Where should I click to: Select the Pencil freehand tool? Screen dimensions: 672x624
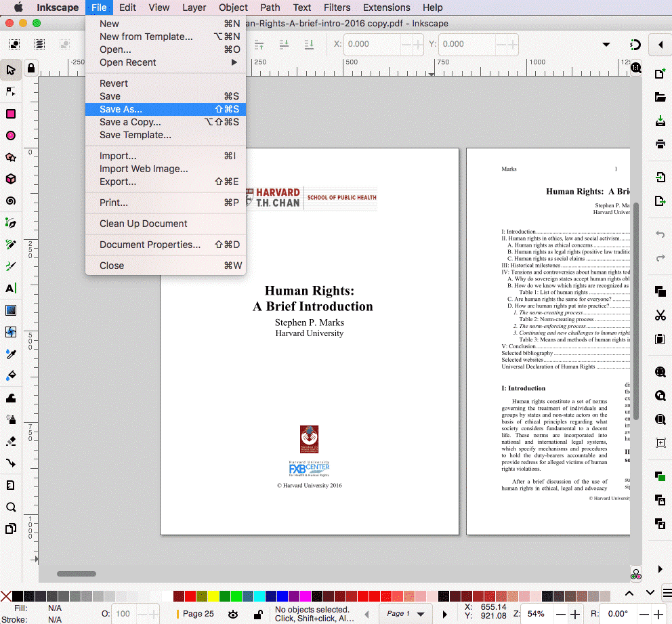coord(11,245)
